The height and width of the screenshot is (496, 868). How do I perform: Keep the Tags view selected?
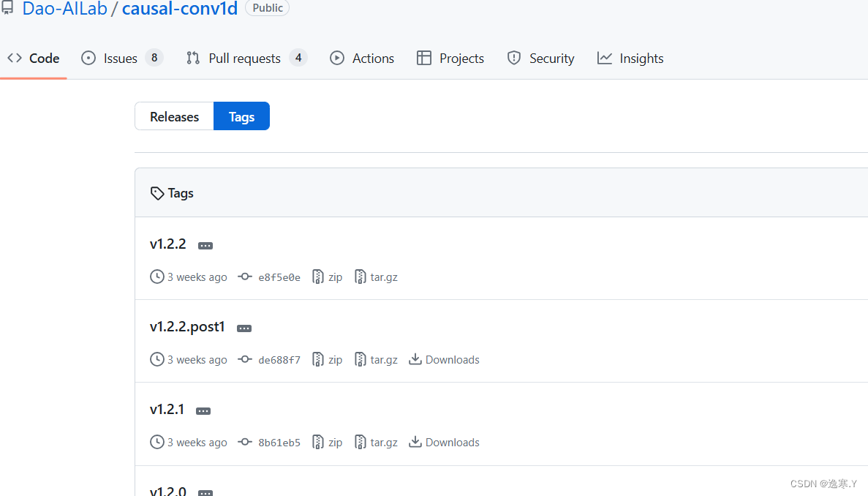pos(241,116)
